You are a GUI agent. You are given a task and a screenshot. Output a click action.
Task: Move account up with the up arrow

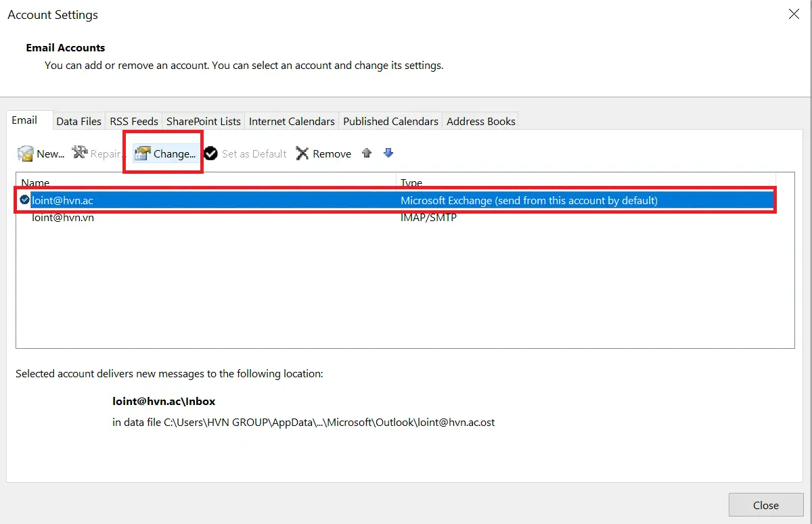pyautogui.click(x=367, y=153)
